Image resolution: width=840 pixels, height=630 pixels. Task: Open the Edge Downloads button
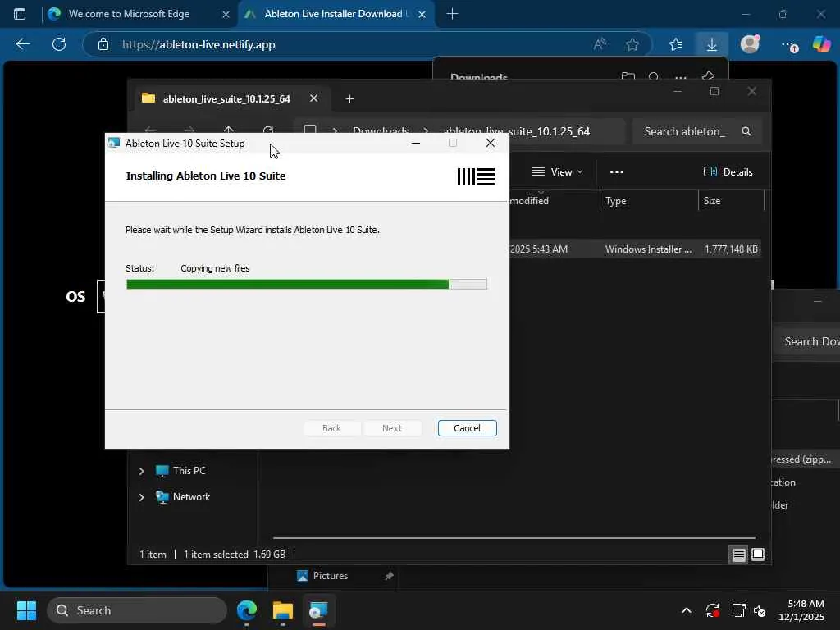[711, 44]
